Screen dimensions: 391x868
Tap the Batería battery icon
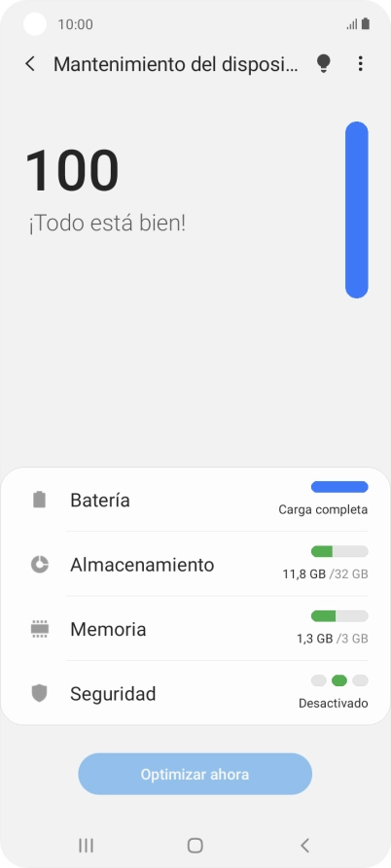point(39,500)
